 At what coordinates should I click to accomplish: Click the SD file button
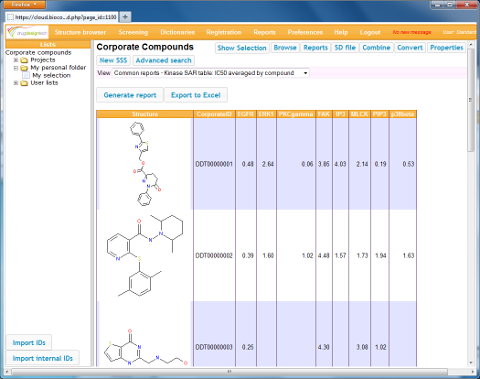coord(345,48)
